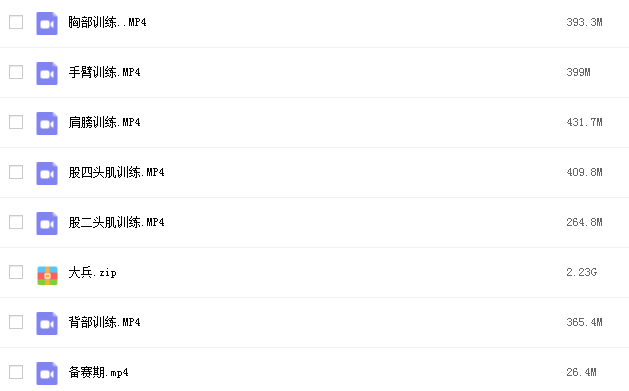Check the box for 大兵.zip
Screen dimensions: 629x391
16,272
